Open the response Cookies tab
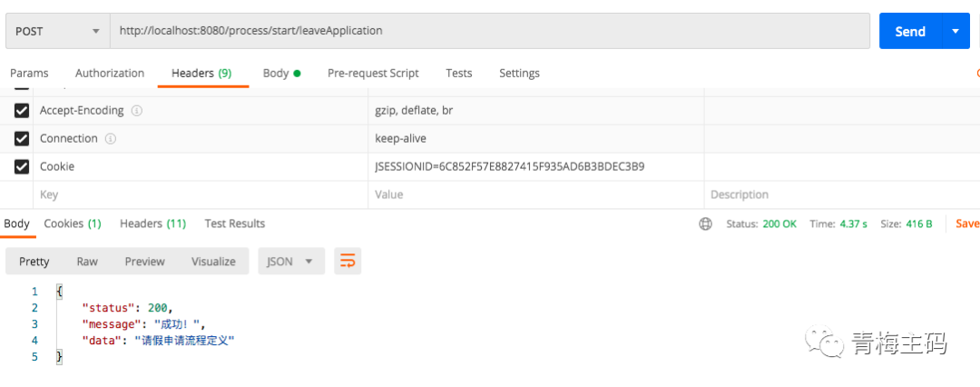980x387 pixels. 73,223
